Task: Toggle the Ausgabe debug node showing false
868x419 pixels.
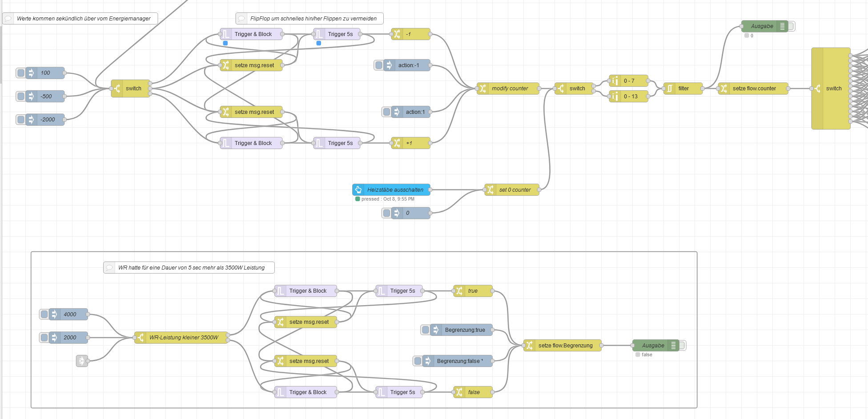Action: [683, 346]
